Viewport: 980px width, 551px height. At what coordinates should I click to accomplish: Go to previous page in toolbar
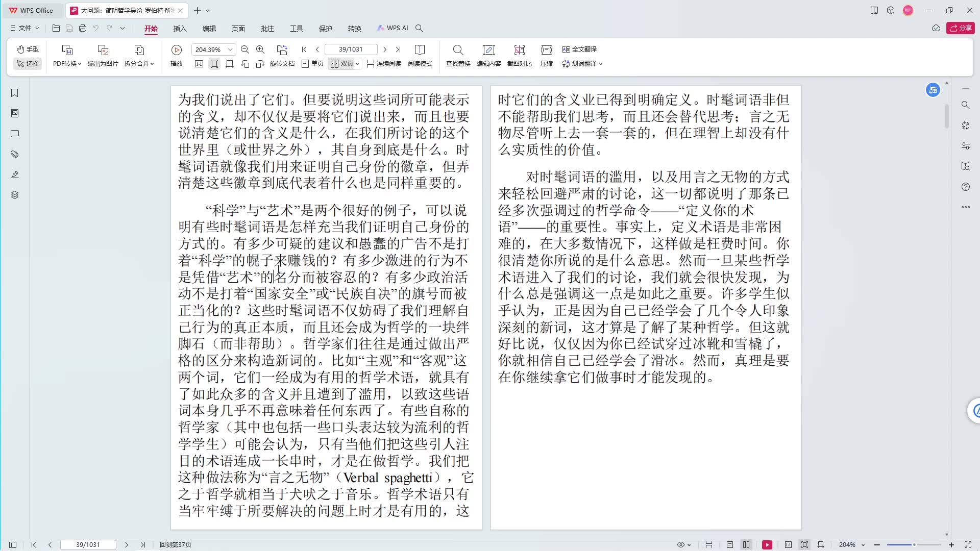[x=317, y=49]
